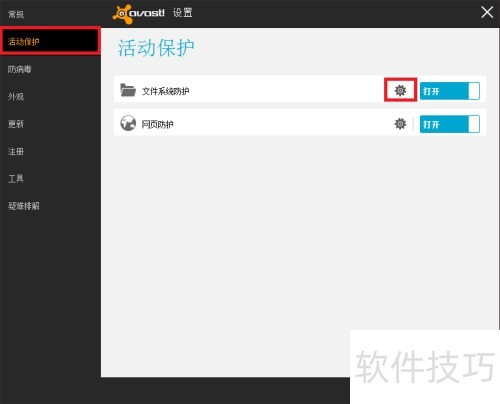Click the 设置 title text

tap(183, 13)
